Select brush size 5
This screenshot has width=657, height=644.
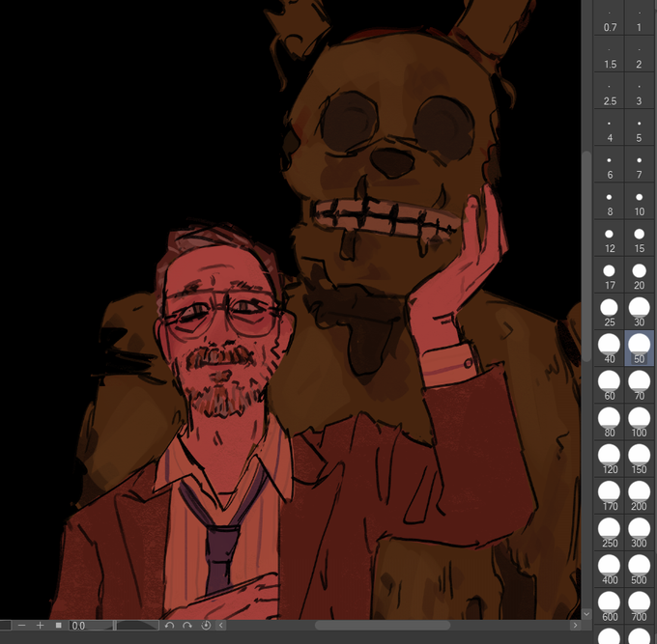click(x=639, y=127)
